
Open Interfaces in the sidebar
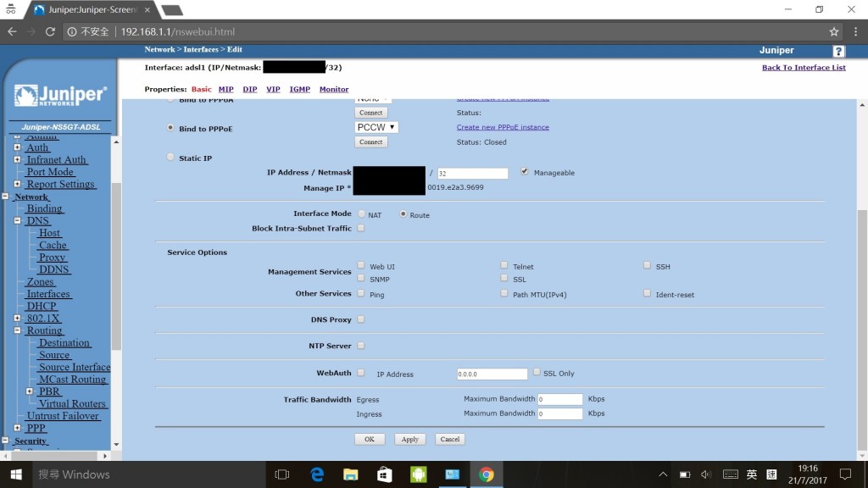point(48,294)
